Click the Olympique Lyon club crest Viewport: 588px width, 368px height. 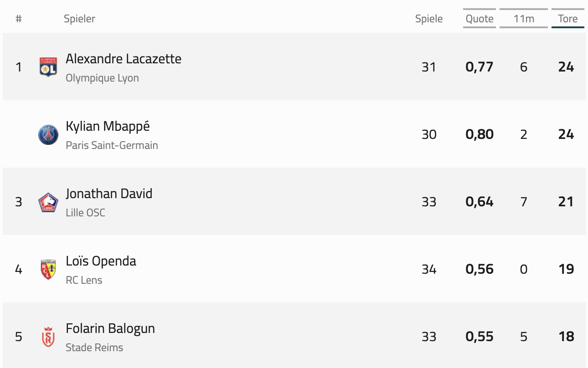pos(48,67)
